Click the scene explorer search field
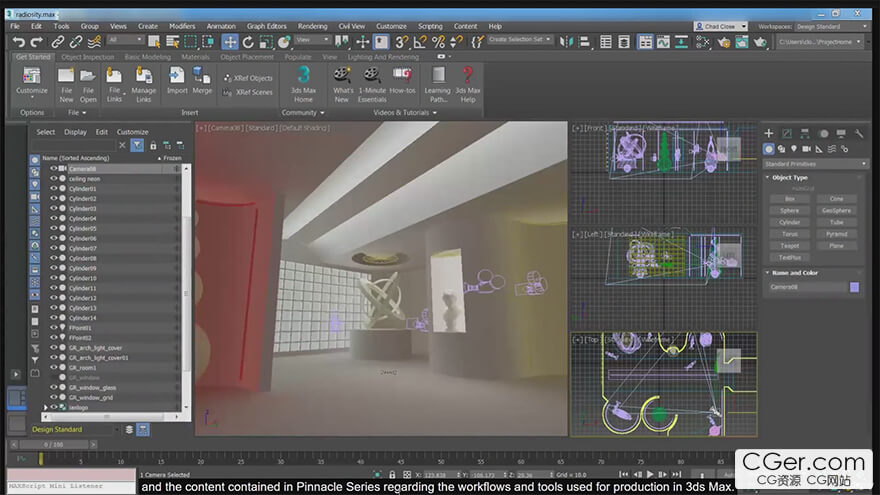Viewport: 880px width, 495px height. (73, 145)
